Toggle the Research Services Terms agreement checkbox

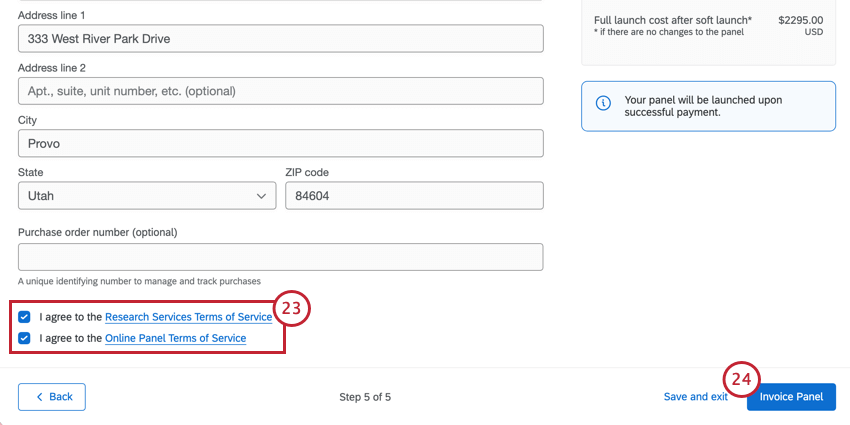click(x=25, y=317)
